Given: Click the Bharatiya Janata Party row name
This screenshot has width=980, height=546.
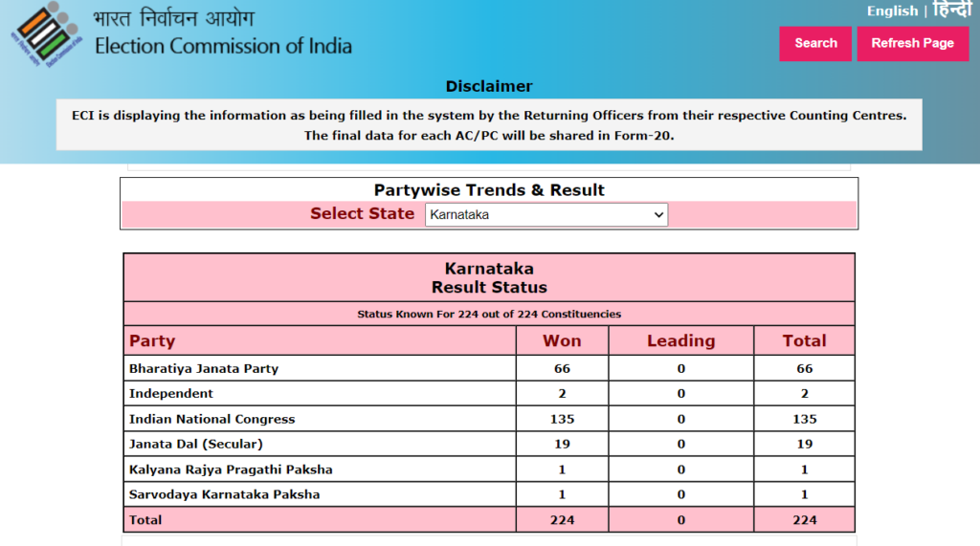Looking at the screenshot, I should 204,368.
